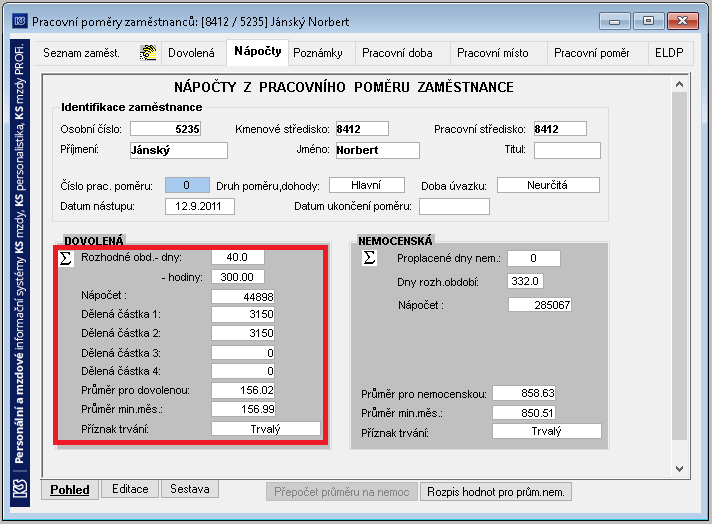The height and width of the screenshot is (524, 712).
Task: Go to the Pracovní místo tab
Action: (493, 53)
